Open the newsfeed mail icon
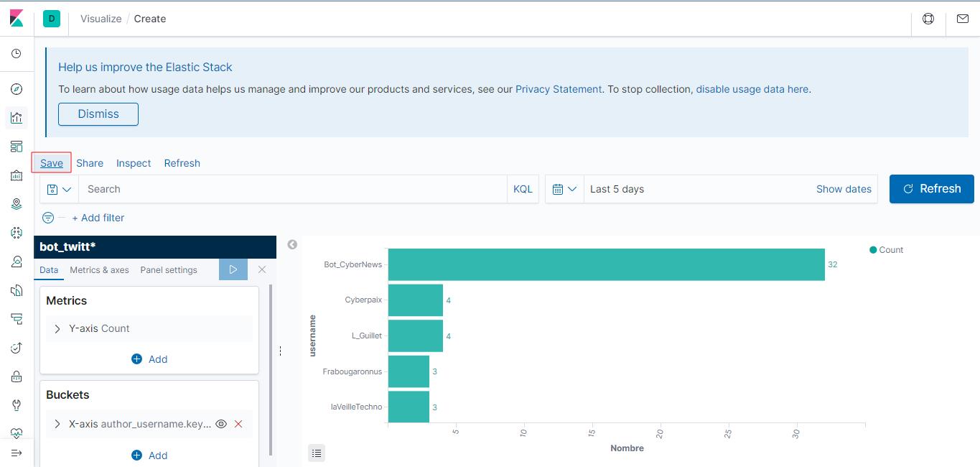This screenshot has width=980, height=467. tap(963, 19)
